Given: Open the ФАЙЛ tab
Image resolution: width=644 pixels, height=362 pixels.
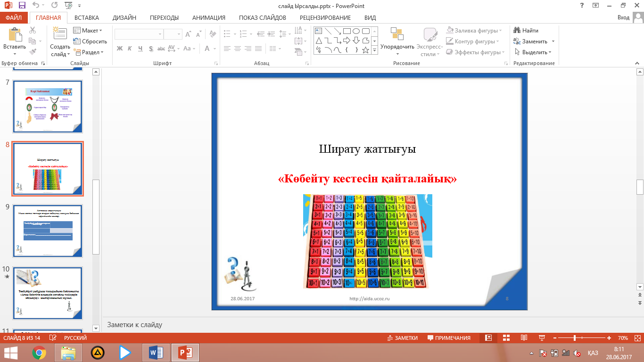Looking at the screenshot, I should [x=14, y=17].
